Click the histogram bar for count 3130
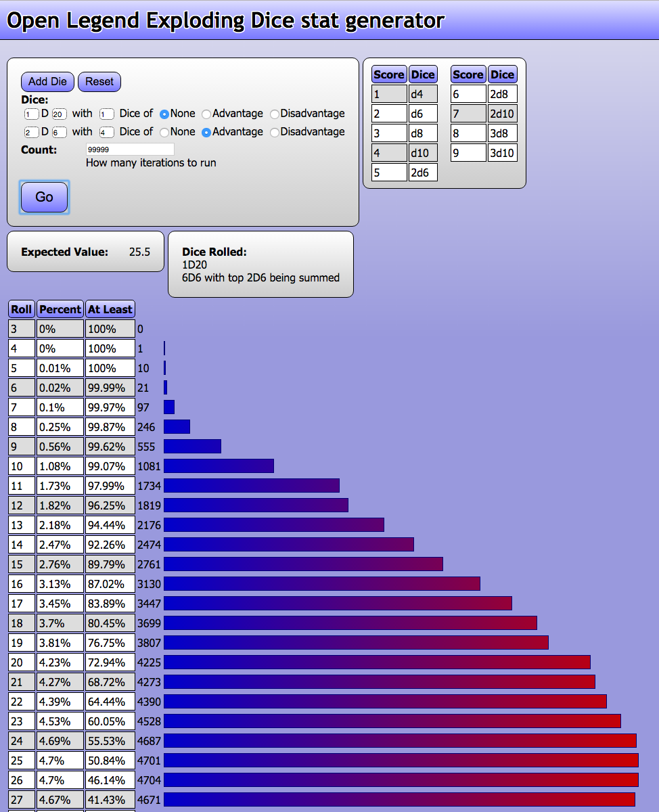 pos(322,584)
